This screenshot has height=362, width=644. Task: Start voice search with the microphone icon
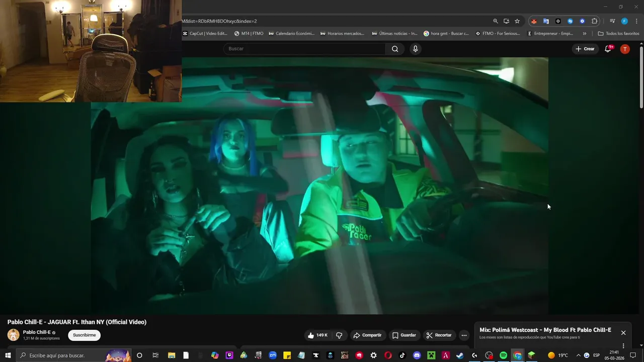point(415,49)
